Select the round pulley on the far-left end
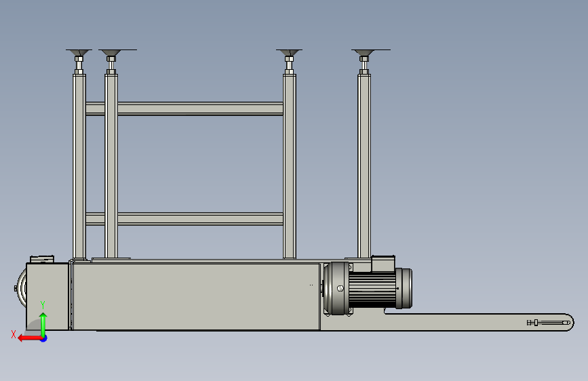 tap(21, 289)
